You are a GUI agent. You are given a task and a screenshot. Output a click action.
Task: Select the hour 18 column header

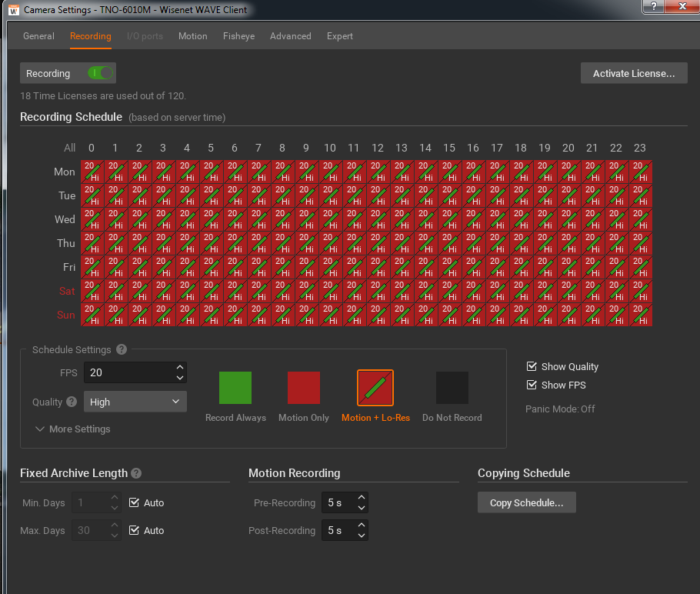pos(521,148)
